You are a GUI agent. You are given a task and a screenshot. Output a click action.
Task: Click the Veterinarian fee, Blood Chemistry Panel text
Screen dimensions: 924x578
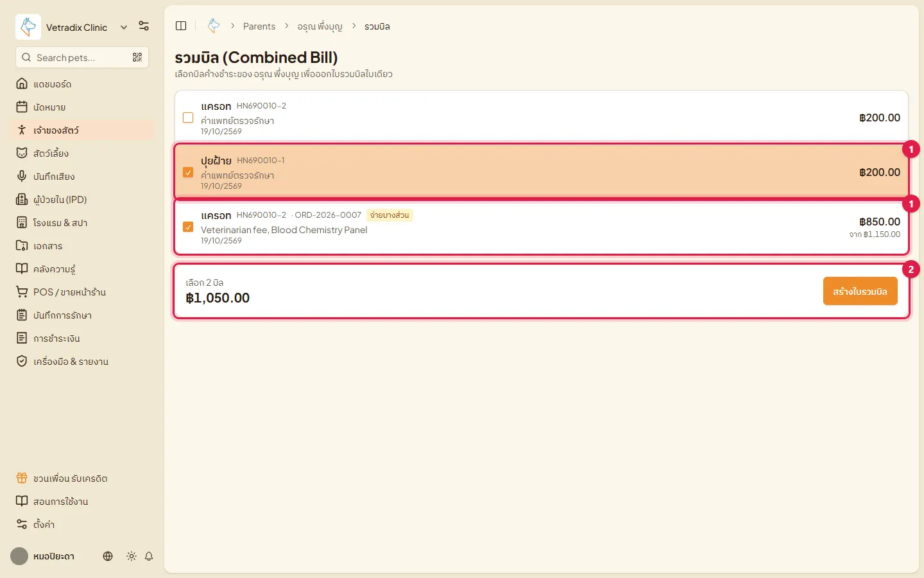(284, 230)
